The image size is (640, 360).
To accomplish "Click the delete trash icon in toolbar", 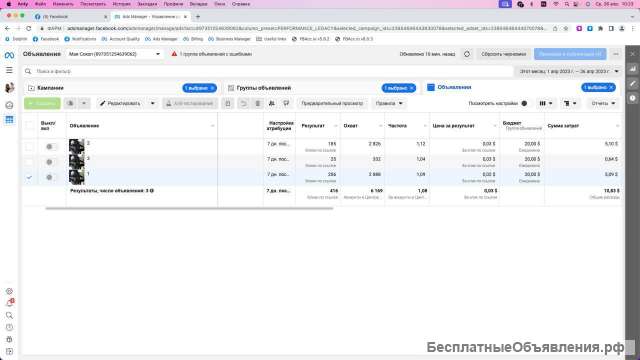I will (x=258, y=103).
